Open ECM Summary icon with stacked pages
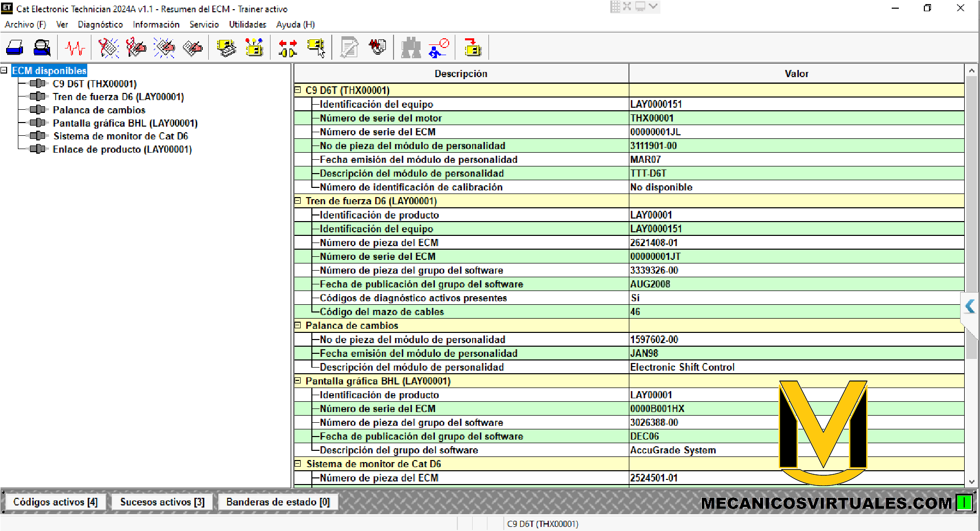 click(x=226, y=48)
